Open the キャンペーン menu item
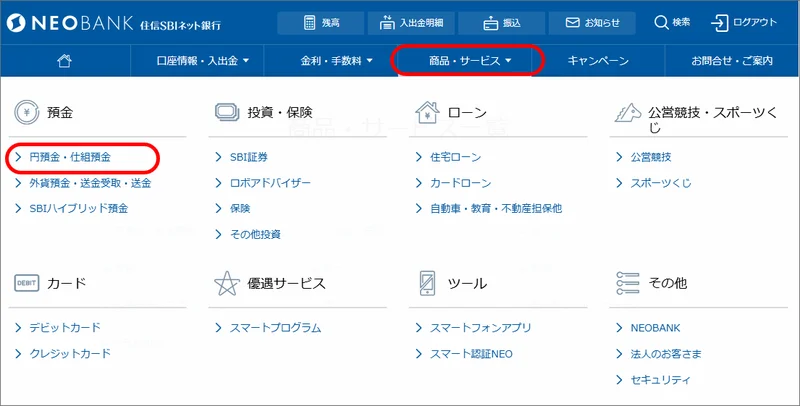Image resolution: width=800 pixels, height=406 pixels. [x=598, y=61]
